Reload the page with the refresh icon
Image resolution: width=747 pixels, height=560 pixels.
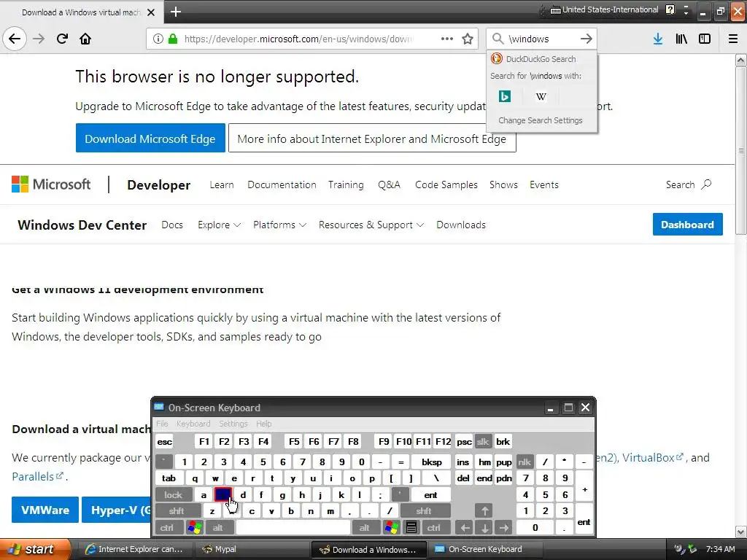tap(62, 39)
